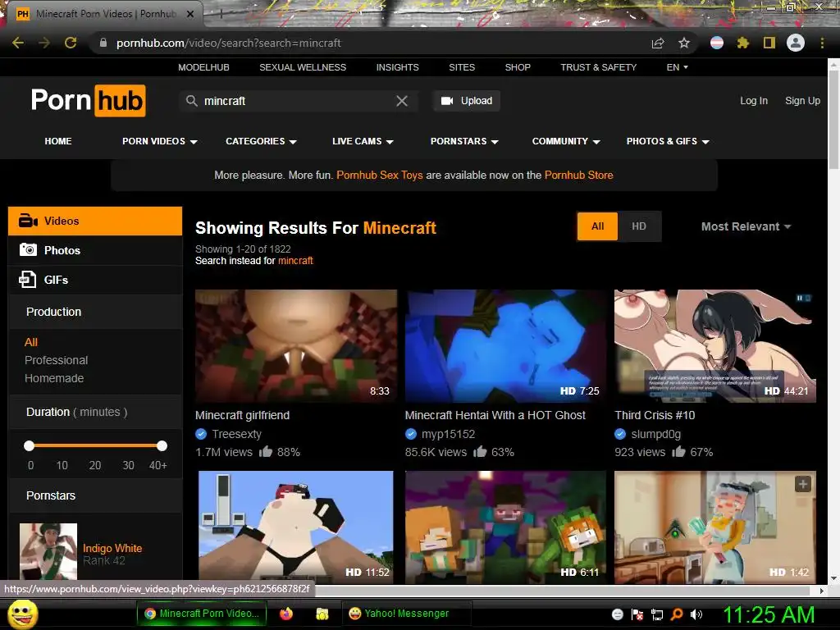The height and width of the screenshot is (630, 840).
Task: Click inside the search input field
Action: (x=297, y=101)
